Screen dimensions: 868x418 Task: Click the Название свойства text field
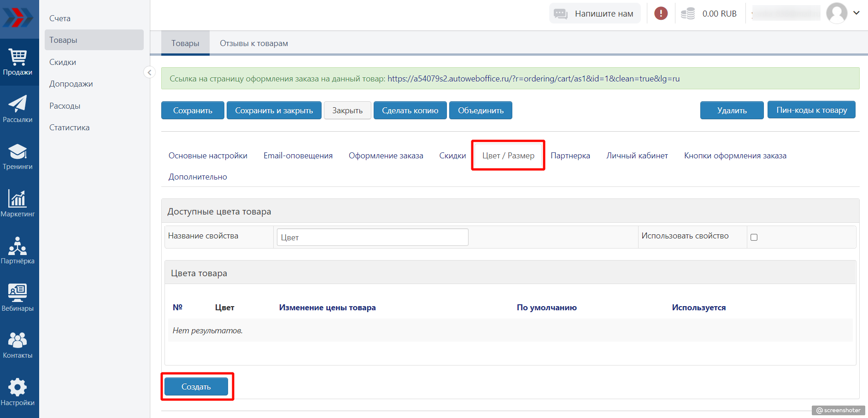372,238
